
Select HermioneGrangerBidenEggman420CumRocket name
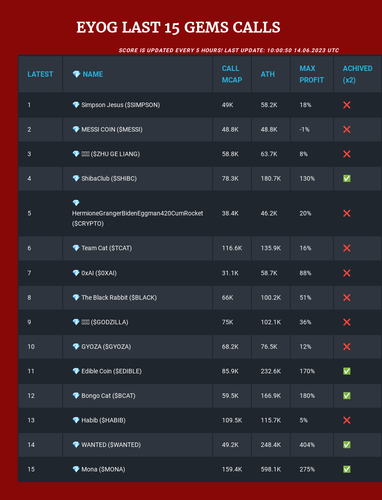(137, 213)
